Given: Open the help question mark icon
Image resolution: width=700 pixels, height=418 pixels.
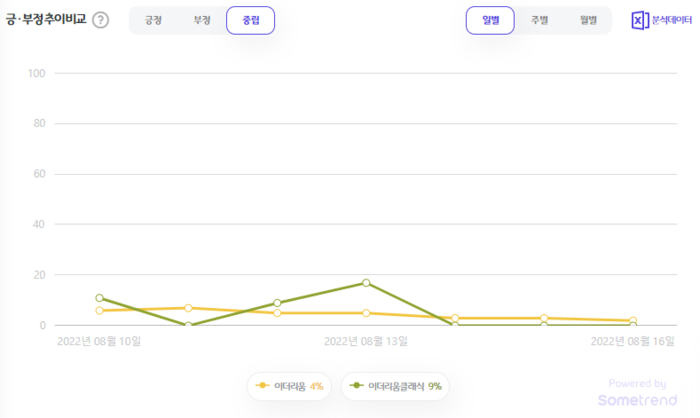Looking at the screenshot, I should tap(101, 20).
